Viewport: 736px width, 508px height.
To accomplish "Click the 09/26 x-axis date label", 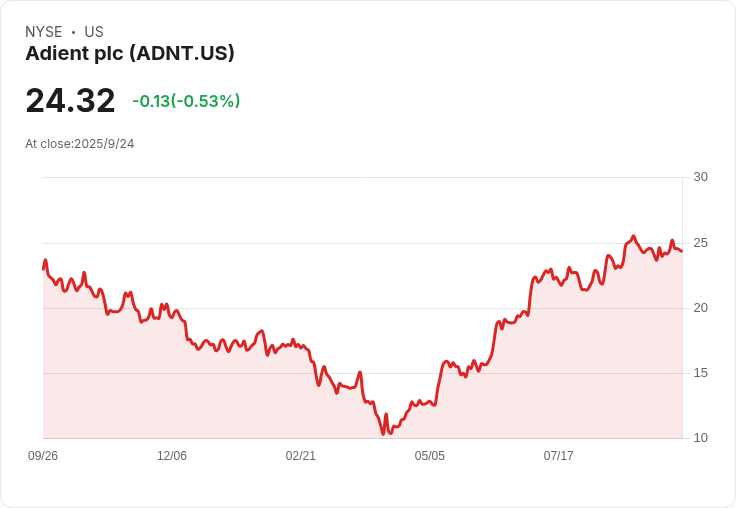I will pos(43,456).
